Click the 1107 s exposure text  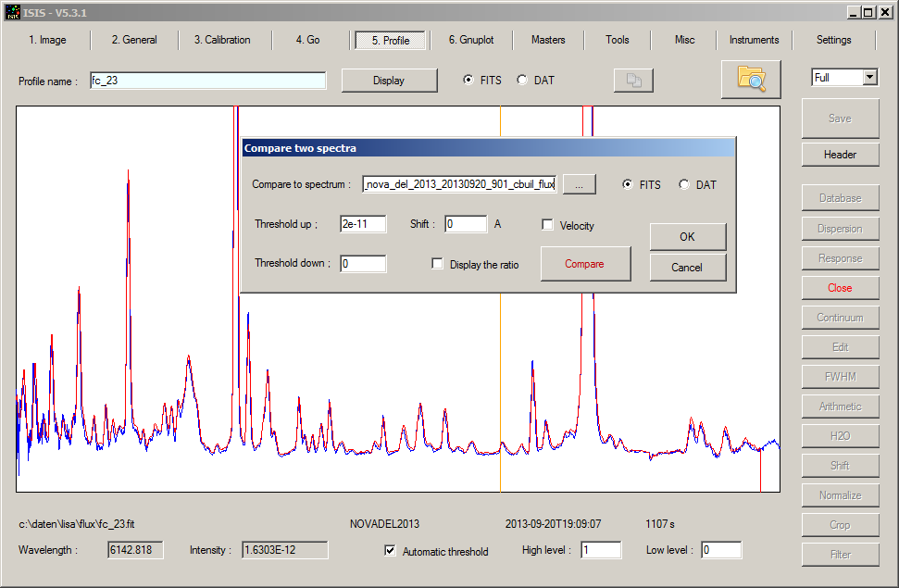[x=660, y=524]
